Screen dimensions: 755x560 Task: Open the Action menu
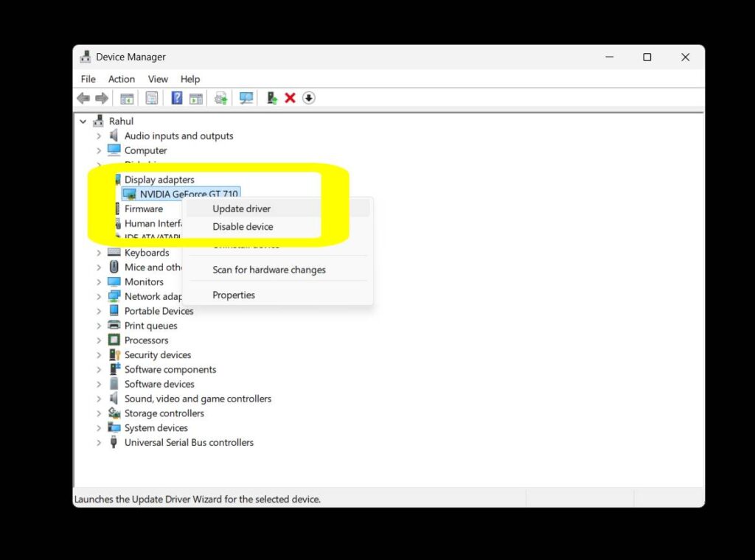click(122, 79)
